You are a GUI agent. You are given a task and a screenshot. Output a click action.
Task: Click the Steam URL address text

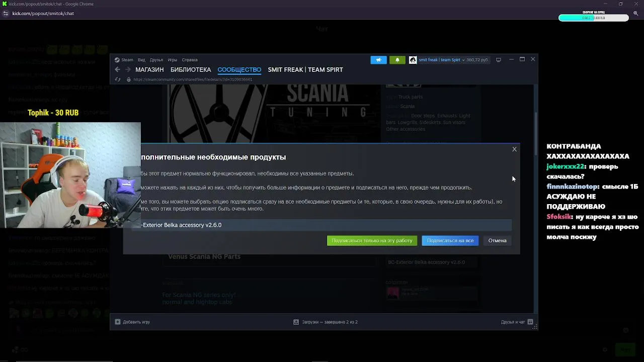[x=193, y=79]
